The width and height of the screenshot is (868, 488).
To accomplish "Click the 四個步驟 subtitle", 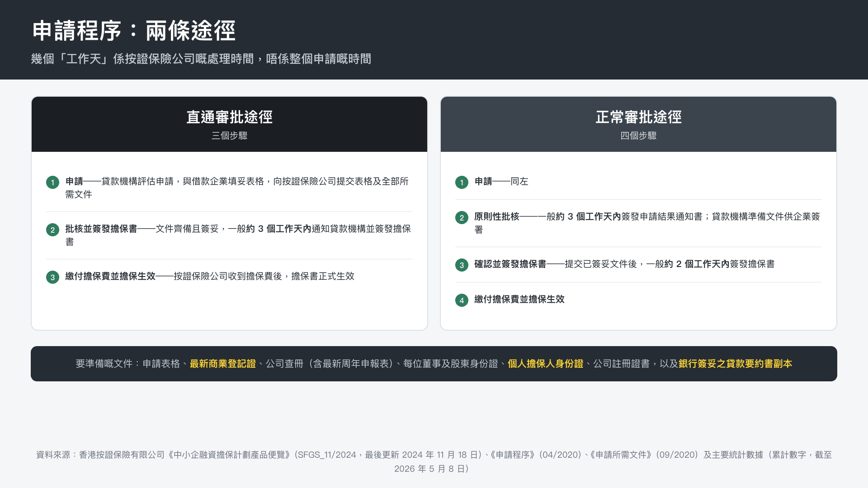I will click(x=638, y=136).
